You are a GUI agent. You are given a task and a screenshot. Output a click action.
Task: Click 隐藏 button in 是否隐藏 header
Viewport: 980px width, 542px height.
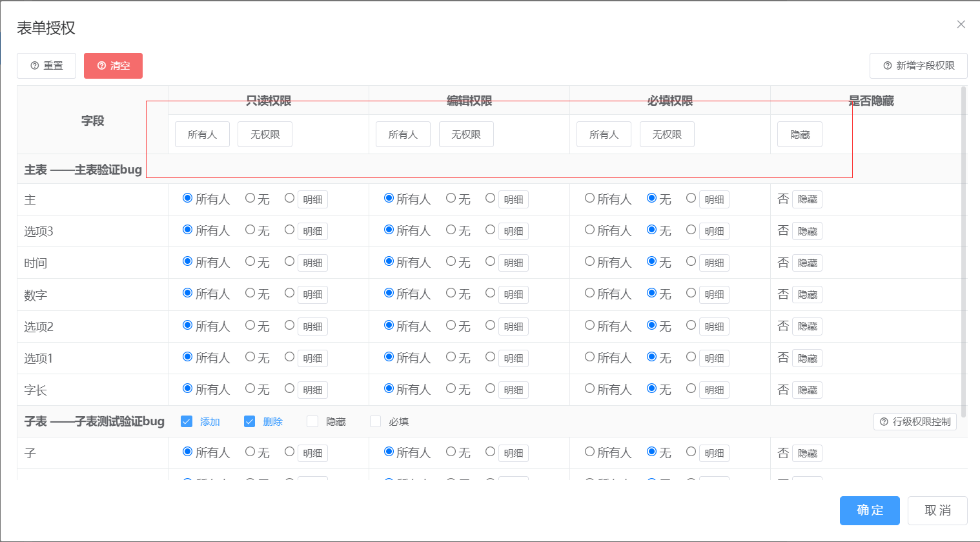[799, 134]
